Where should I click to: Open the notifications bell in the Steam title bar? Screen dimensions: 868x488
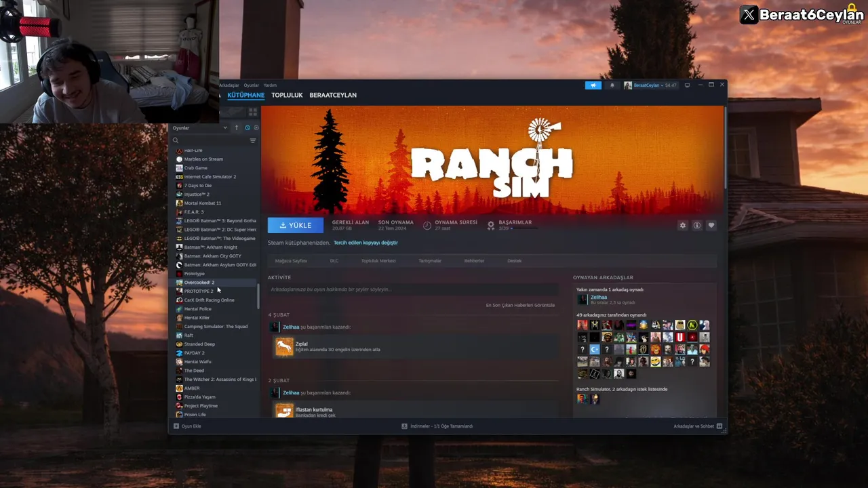(x=612, y=85)
